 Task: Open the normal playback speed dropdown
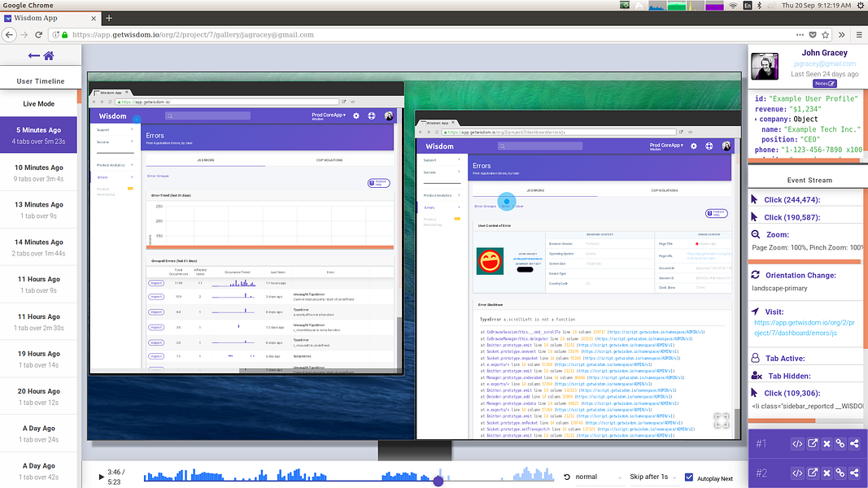tap(599, 477)
